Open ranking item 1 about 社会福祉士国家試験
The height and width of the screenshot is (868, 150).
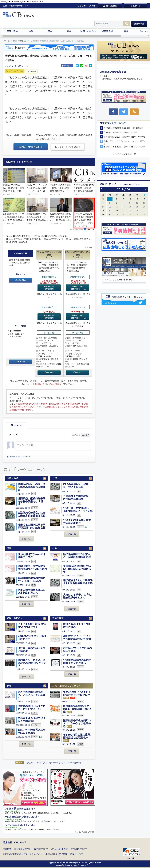(123, 128)
